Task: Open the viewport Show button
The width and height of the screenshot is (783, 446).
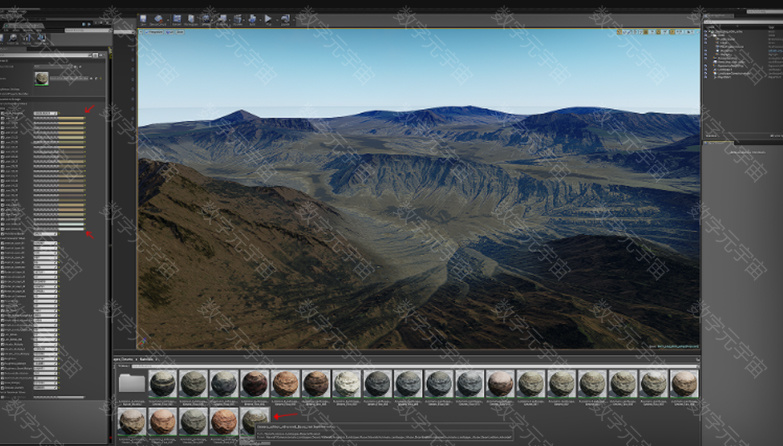Action: pyautogui.click(x=180, y=32)
